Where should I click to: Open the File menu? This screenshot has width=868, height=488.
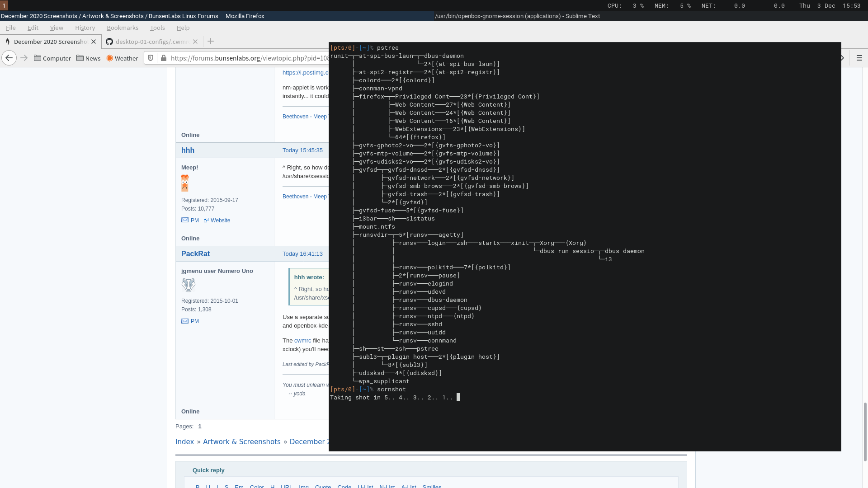coord(11,28)
